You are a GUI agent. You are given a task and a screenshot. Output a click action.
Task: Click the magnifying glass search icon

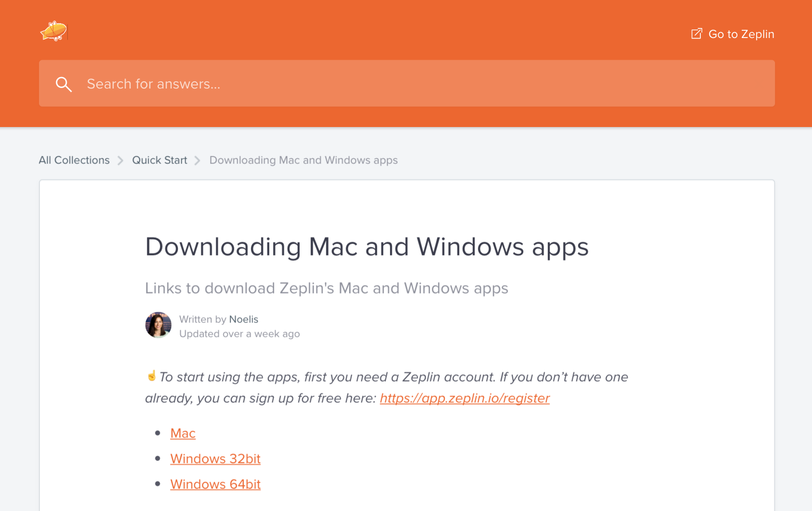click(63, 84)
